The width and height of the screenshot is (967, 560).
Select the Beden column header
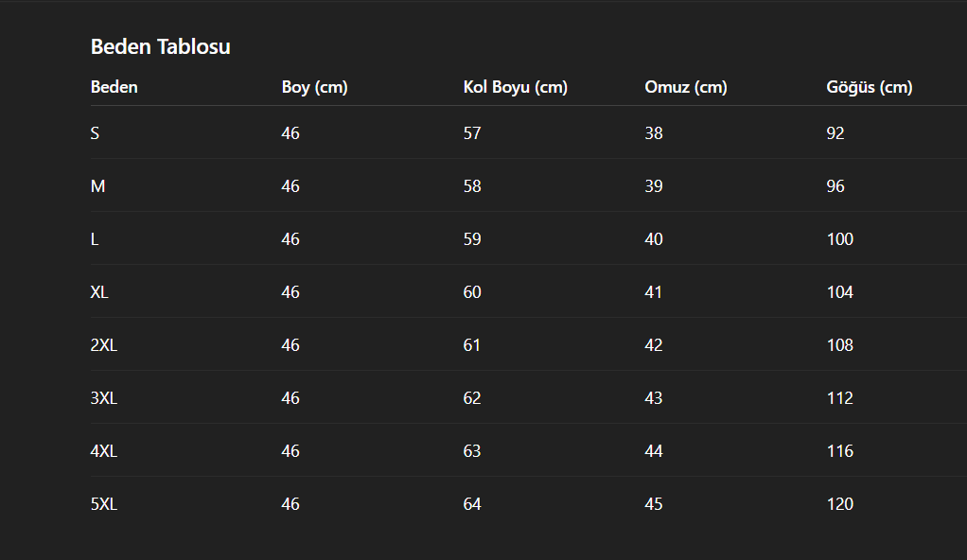(x=114, y=87)
